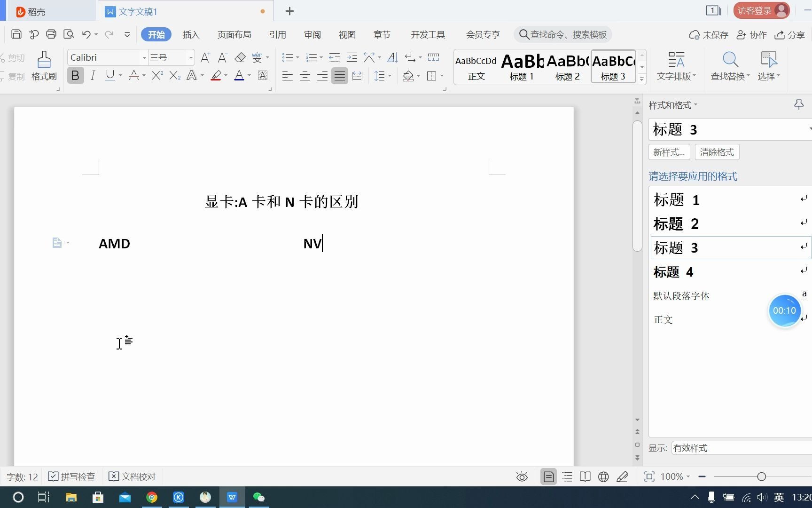Expand numbered list options arrow
This screenshot has height=508, width=812.
click(321, 57)
